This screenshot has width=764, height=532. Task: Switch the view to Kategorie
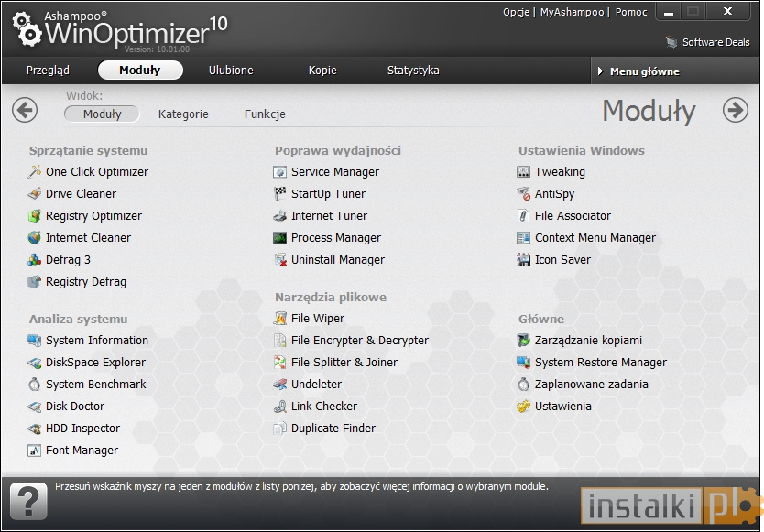tap(183, 114)
